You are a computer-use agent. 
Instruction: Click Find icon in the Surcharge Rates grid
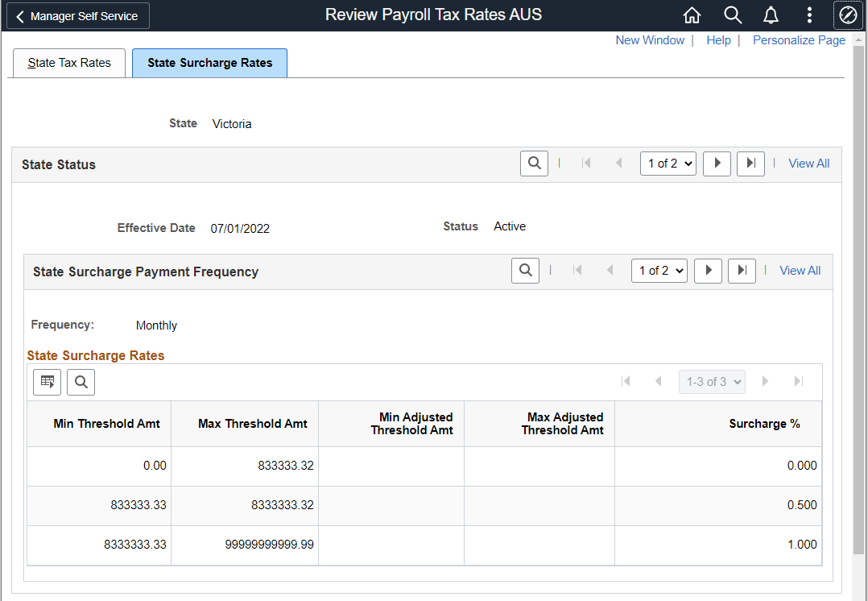click(x=81, y=381)
